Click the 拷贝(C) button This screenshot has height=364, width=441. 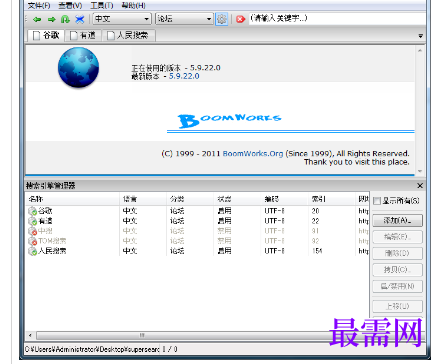tap(397, 270)
